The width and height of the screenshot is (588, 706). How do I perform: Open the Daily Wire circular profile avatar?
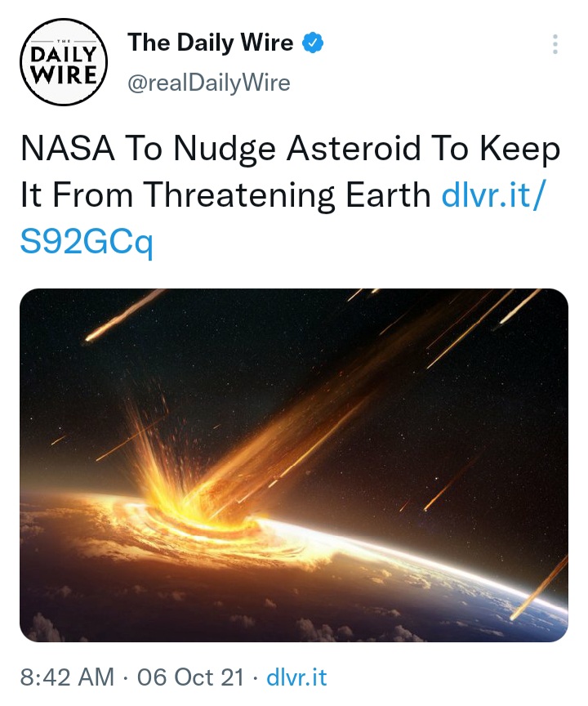(64, 62)
